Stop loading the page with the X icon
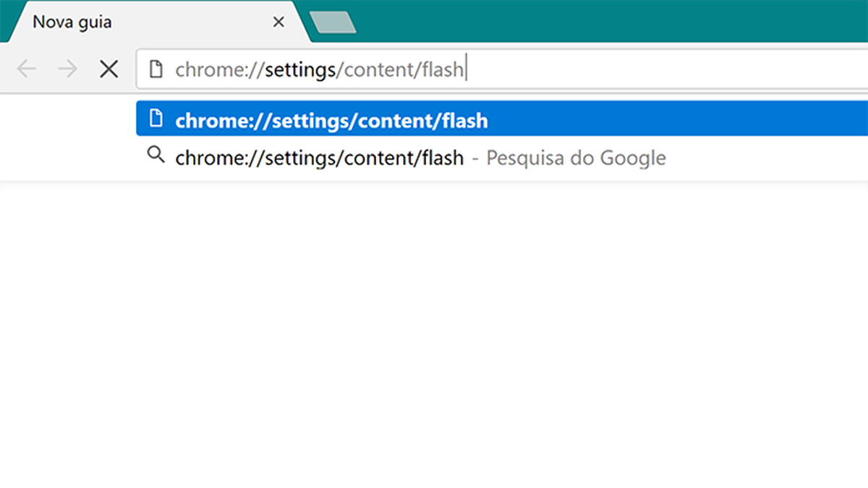 pyautogui.click(x=109, y=69)
